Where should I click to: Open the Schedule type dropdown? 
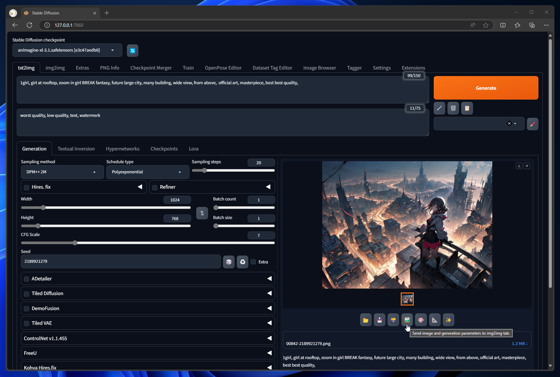point(147,172)
